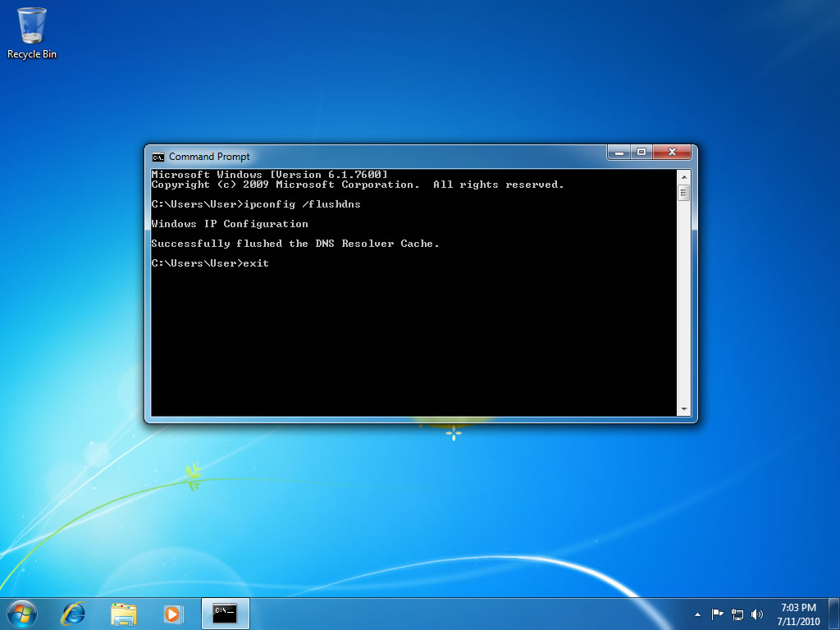Expand the hidden notification icons arrow
Screen dimensions: 840x630
pos(698,614)
